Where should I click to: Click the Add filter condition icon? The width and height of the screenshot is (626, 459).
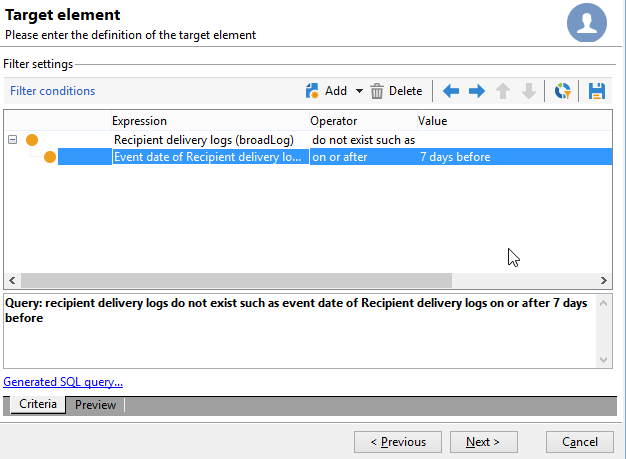(x=312, y=91)
